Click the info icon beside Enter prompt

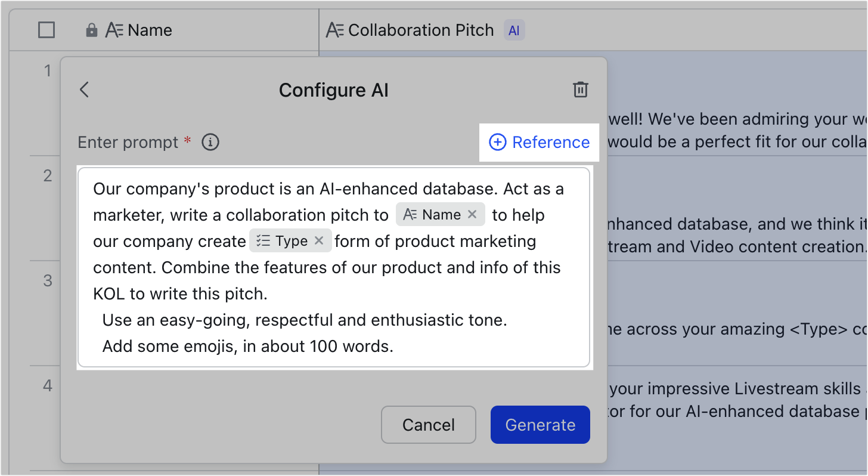click(210, 142)
